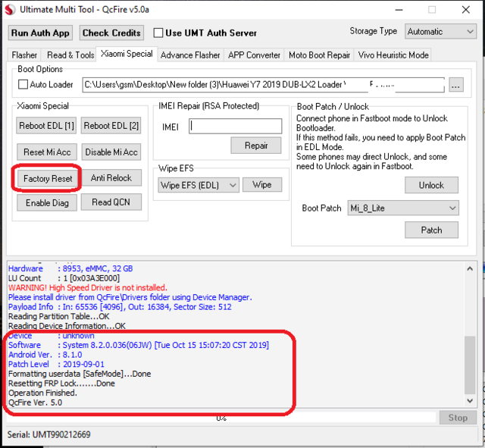Screen dimensions: 485x448
Task: Switch to the Flasher tab
Action: point(24,55)
